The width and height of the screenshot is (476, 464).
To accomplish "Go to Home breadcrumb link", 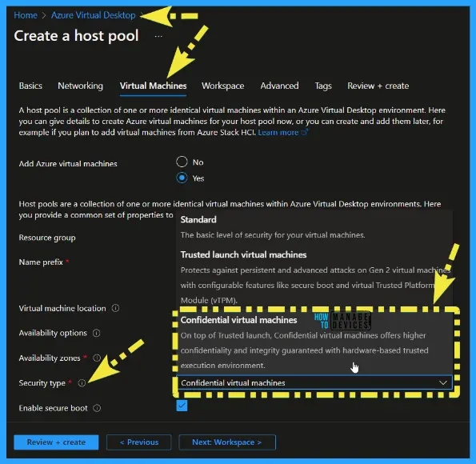I will [26, 15].
